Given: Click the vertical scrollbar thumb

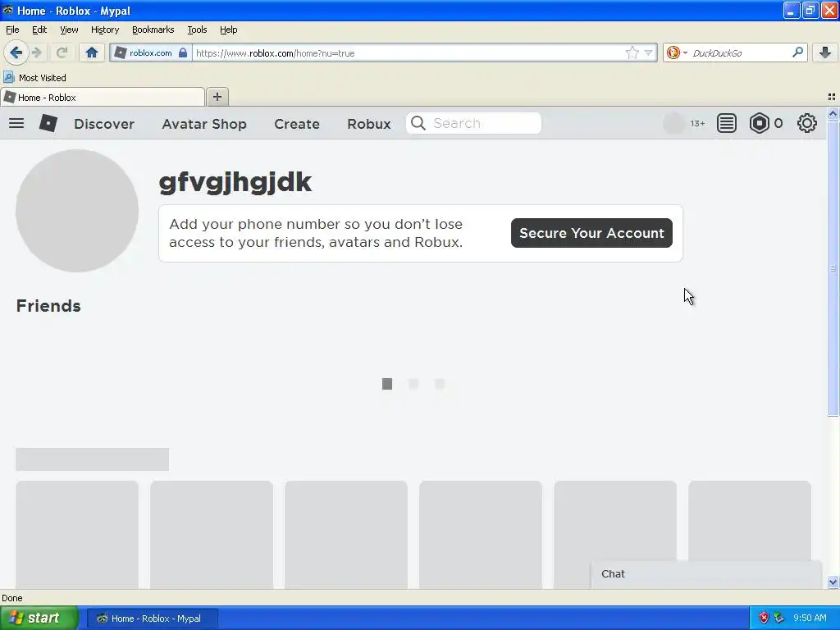Looking at the screenshot, I should point(833,268).
